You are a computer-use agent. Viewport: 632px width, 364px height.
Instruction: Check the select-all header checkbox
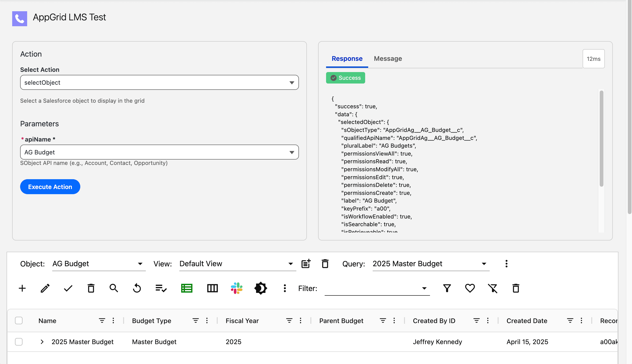tap(19, 320)
